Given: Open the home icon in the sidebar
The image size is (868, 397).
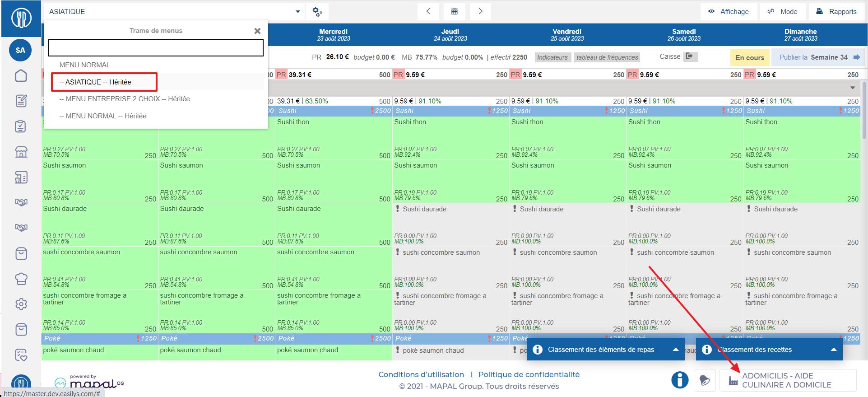Looking at the screenshot, I should click(21, 75).
